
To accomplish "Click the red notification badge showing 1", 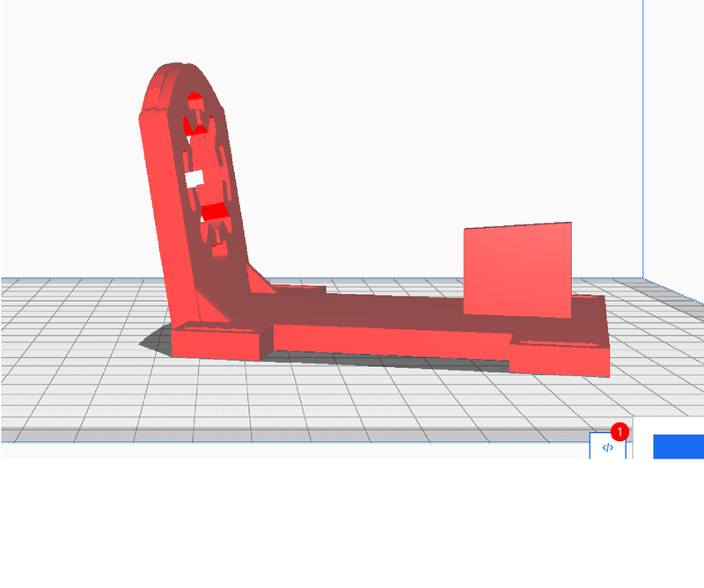I will pos(620,432).
